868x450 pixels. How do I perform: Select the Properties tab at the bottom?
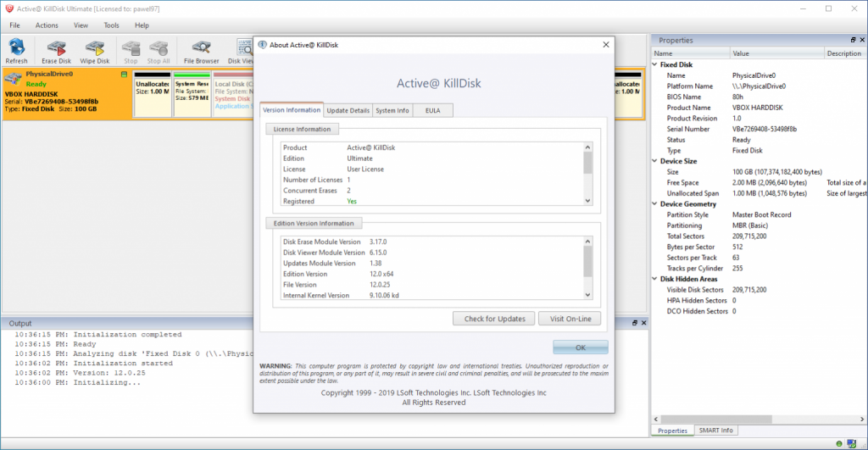tap(672, 431)
